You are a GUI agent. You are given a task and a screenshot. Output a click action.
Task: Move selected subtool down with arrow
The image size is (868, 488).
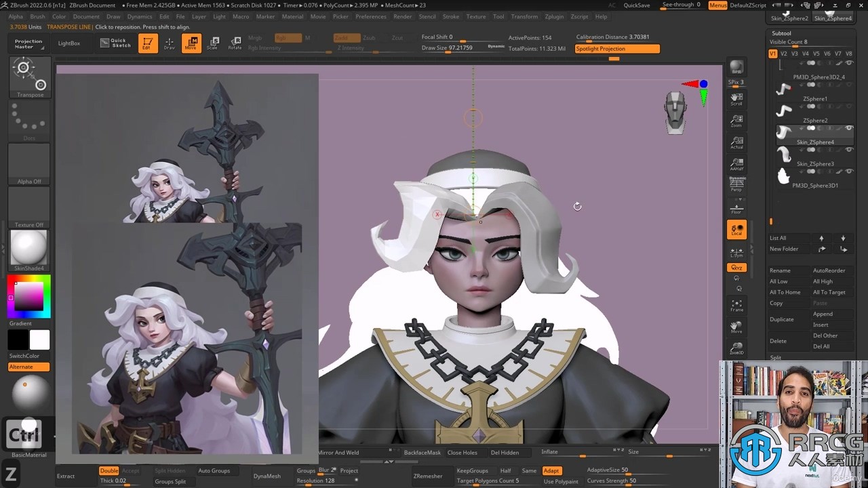(843, 238)
